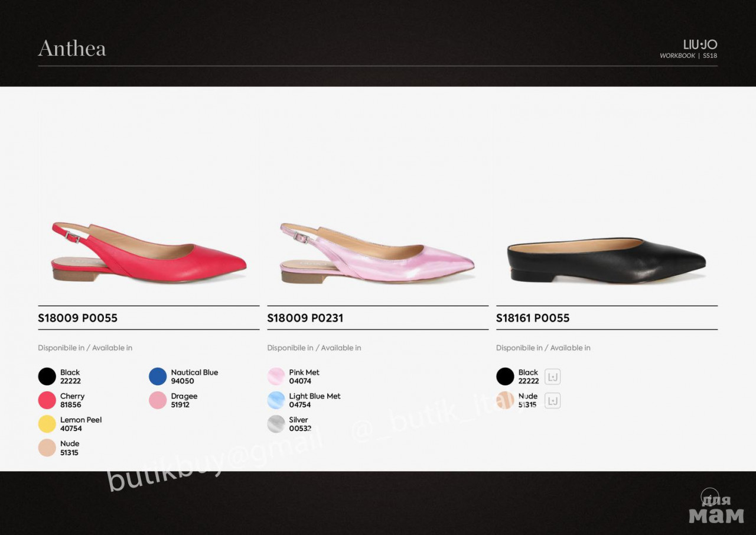Click the LJ icon beside Black 22222
The image size is (756, 535).
point(552,377)
